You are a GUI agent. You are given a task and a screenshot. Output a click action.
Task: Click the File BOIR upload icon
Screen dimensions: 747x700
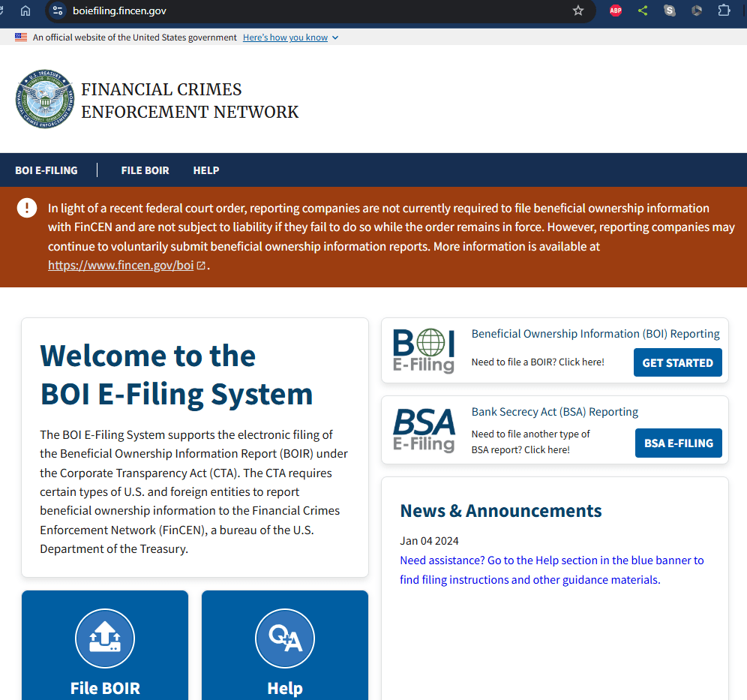tap(105, 638)
